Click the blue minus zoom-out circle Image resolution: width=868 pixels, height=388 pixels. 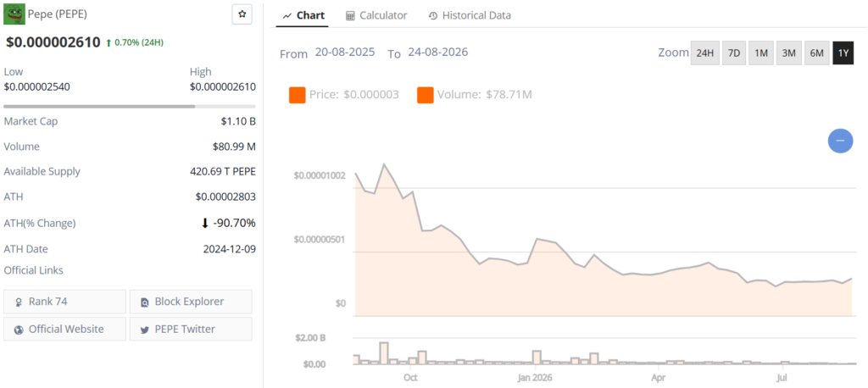coord(840,140)
